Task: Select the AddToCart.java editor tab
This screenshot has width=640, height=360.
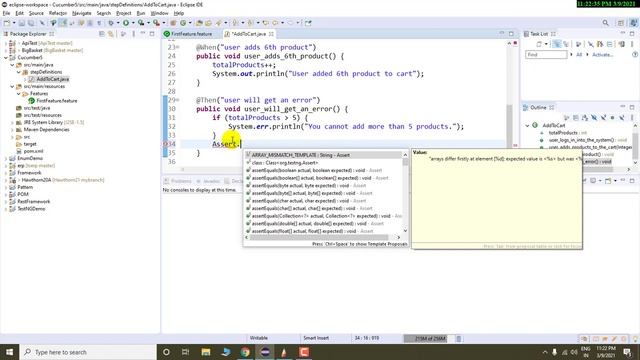Action: click(249, 34)
